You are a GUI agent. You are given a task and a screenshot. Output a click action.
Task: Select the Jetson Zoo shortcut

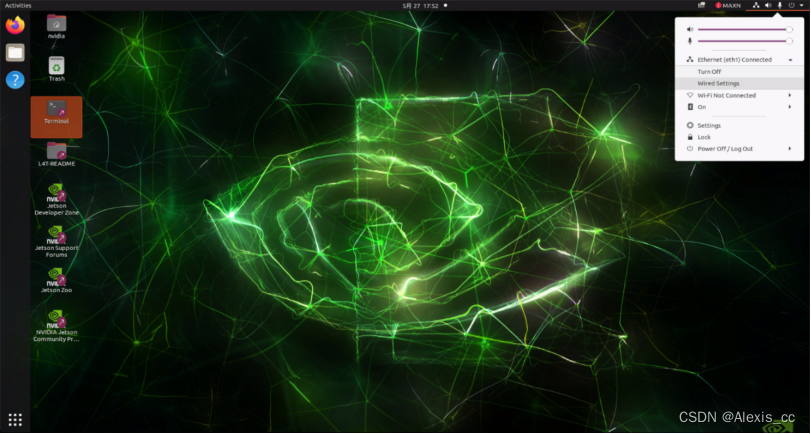point(56,280)
